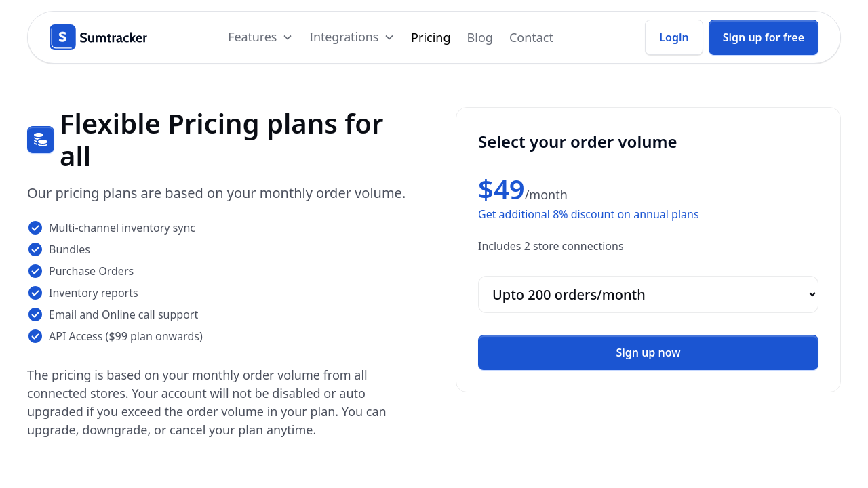Click checkmark icon beside Purchase Orders

pos(35,271)
